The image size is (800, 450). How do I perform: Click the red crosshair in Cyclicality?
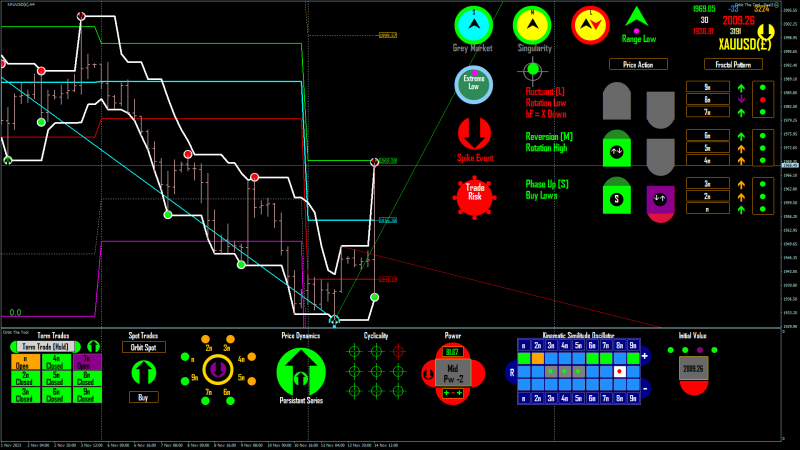(x=398, y=352)
